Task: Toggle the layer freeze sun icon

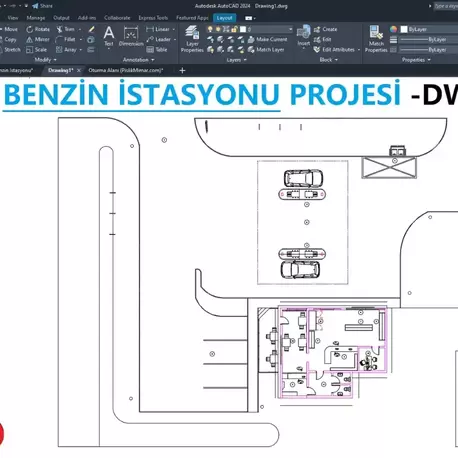Action: point(218,29)
